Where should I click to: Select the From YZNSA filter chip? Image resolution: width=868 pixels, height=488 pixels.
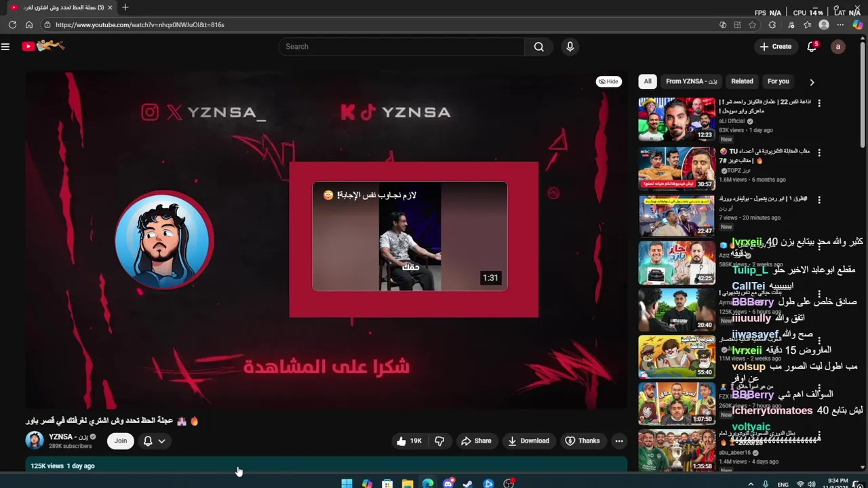click(x=691, y=81)
